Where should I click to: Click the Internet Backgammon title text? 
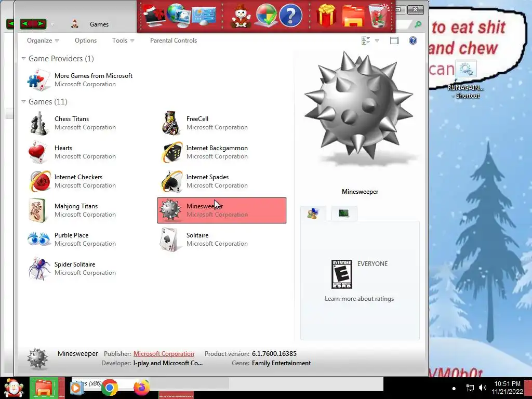coord(217,148)
